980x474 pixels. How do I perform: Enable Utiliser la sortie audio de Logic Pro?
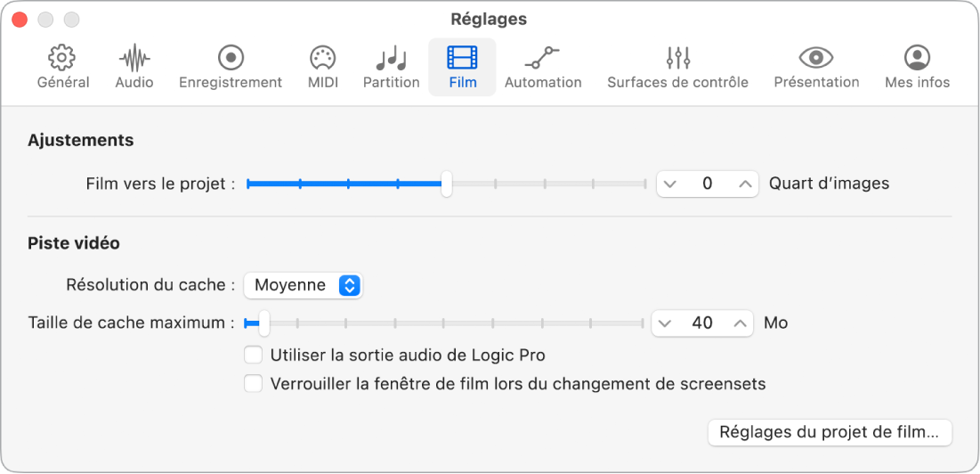pyautogui.click(x=254, y=355)
